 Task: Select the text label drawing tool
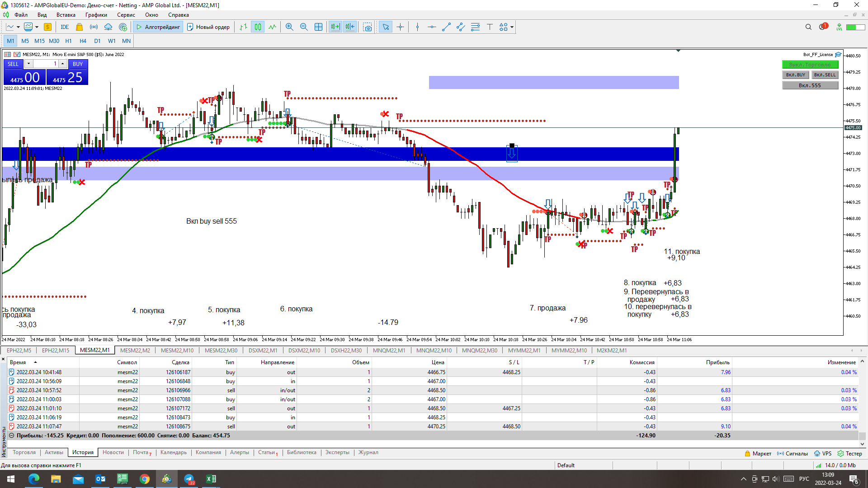[490, 27]
